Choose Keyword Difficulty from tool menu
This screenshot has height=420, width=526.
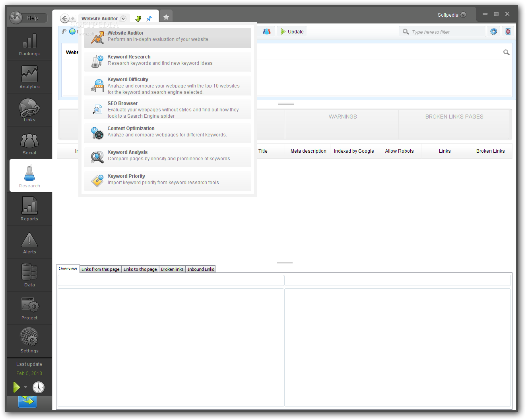tap(168, 85)
